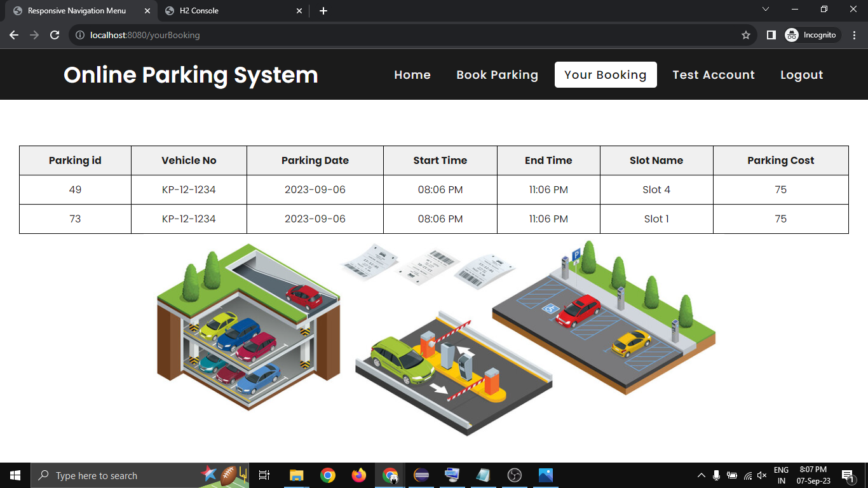Open the Home navigation link

click(x=412, y=75)
